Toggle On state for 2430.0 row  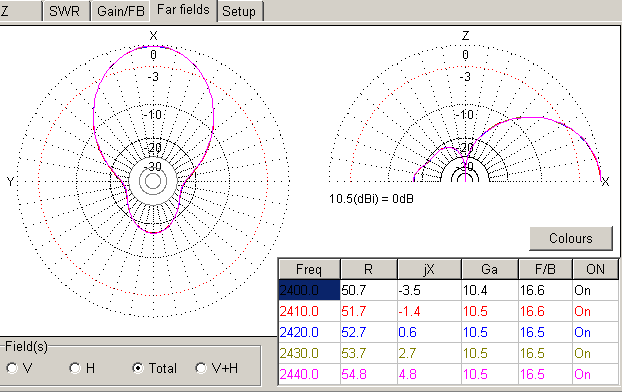coord(595,353)
